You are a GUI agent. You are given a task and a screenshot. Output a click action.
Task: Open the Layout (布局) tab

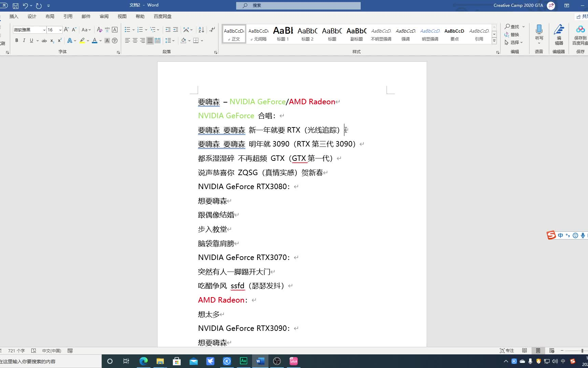coord(50,16)
